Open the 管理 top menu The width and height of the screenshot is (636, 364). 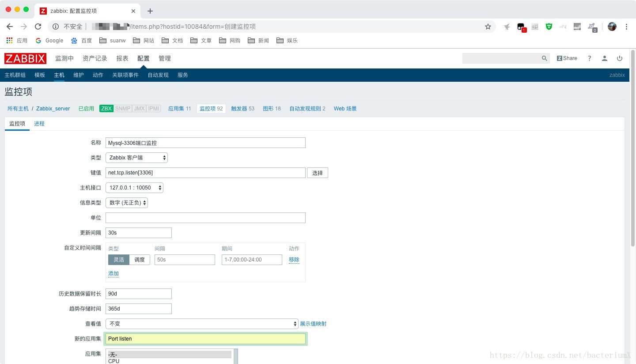click(165, 58)
